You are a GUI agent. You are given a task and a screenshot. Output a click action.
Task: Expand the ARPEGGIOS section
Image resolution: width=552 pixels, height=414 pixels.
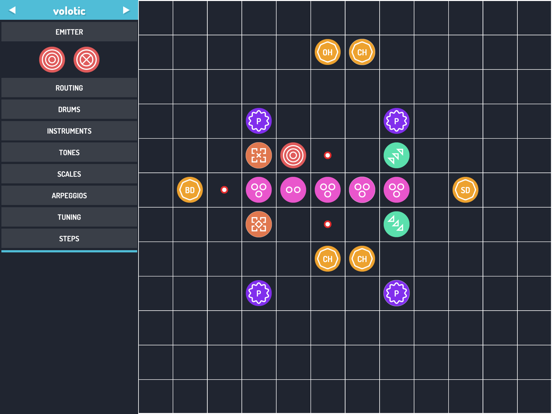click(x=69, y=195)
